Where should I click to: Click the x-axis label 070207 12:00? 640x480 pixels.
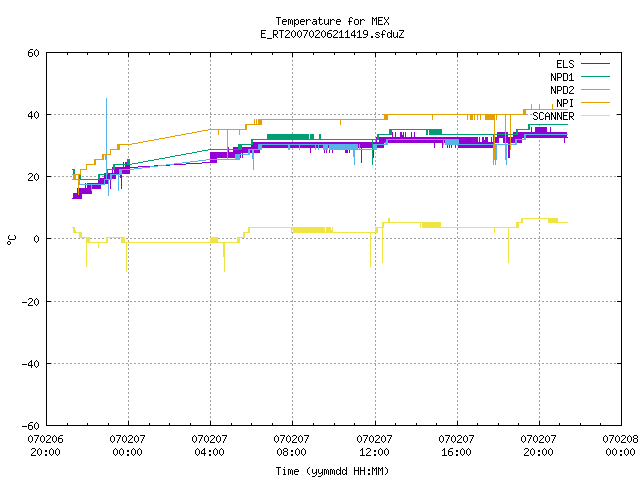374,446
